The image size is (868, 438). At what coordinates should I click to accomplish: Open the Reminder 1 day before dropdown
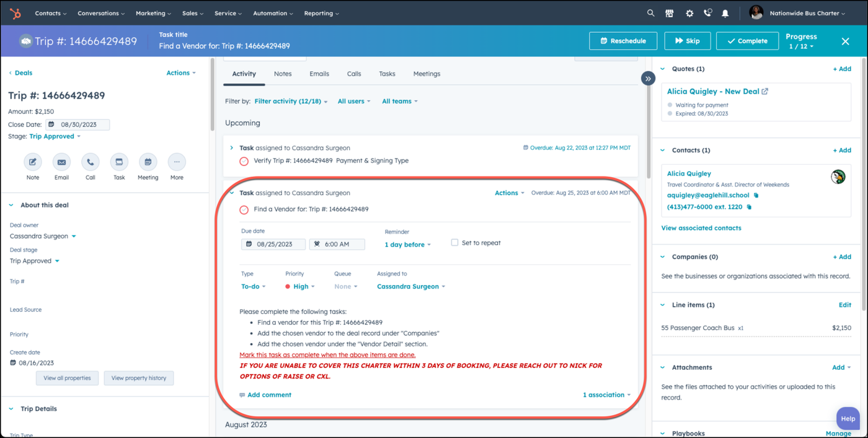coord(408,245)
